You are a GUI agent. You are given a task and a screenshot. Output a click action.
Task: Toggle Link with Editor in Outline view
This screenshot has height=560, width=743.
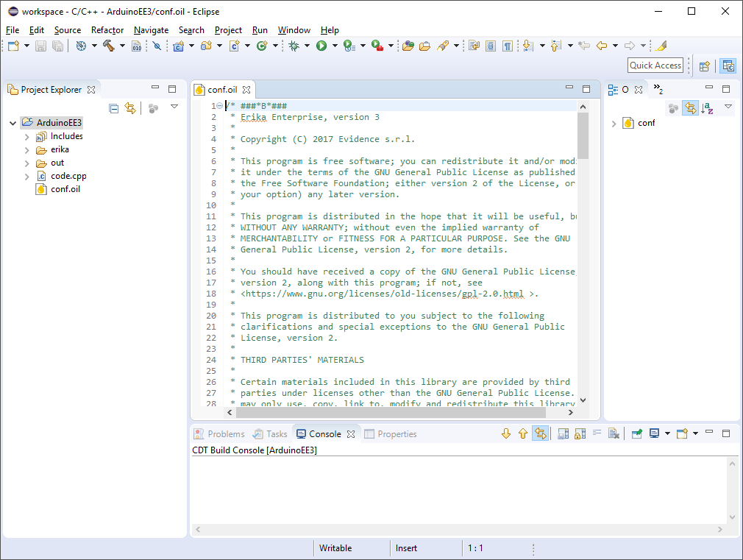coord(691,109)
